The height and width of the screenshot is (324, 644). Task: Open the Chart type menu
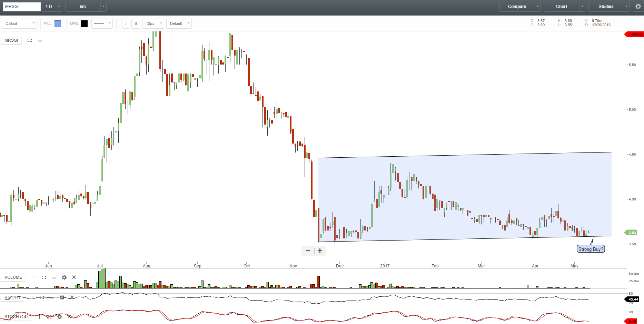[561, 7]
